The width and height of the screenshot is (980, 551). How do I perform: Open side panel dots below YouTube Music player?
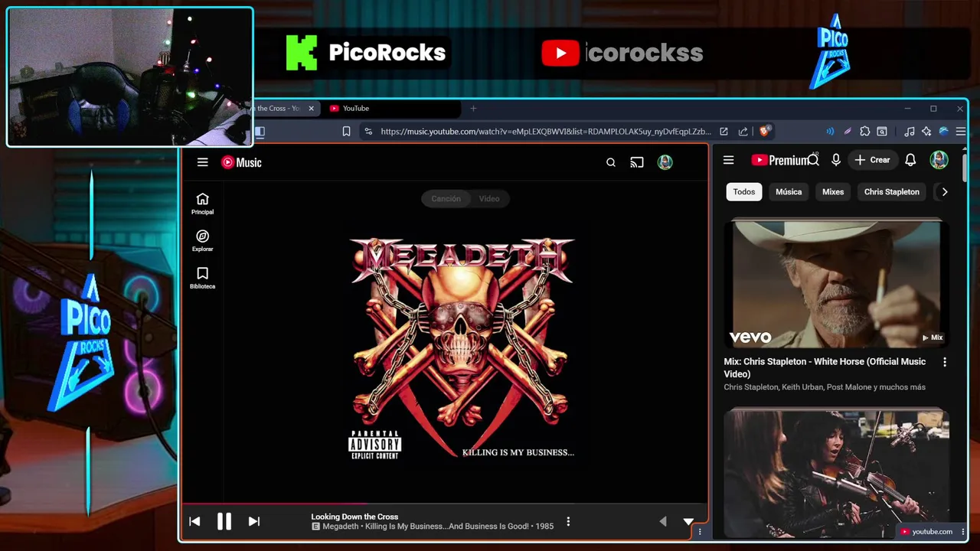click(700, 532)
